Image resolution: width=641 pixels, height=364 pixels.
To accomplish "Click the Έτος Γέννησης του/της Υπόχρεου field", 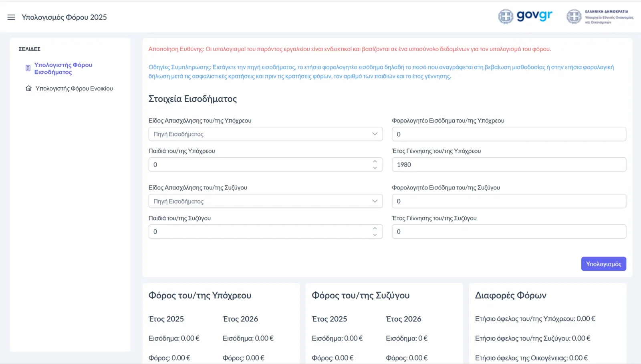I will [x=508, y=165].
